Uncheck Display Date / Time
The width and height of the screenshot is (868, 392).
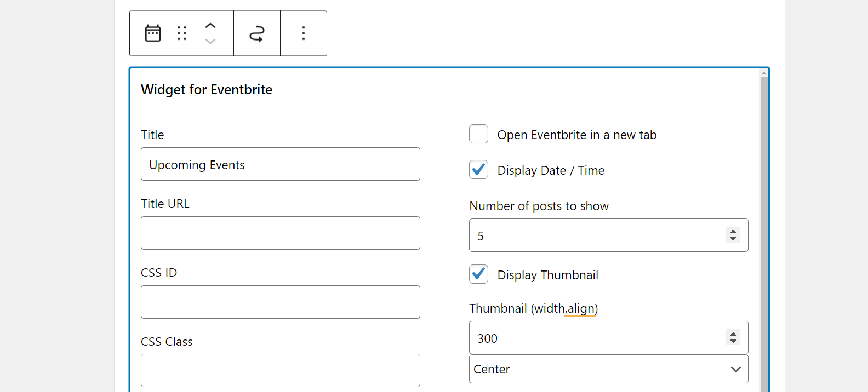[478, 170]
